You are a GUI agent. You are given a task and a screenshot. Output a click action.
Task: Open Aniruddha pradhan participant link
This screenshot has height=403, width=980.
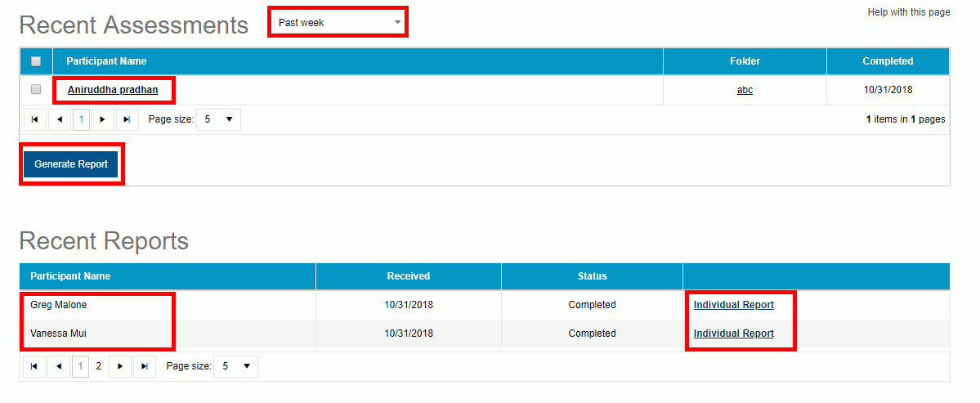click(113, 90)
